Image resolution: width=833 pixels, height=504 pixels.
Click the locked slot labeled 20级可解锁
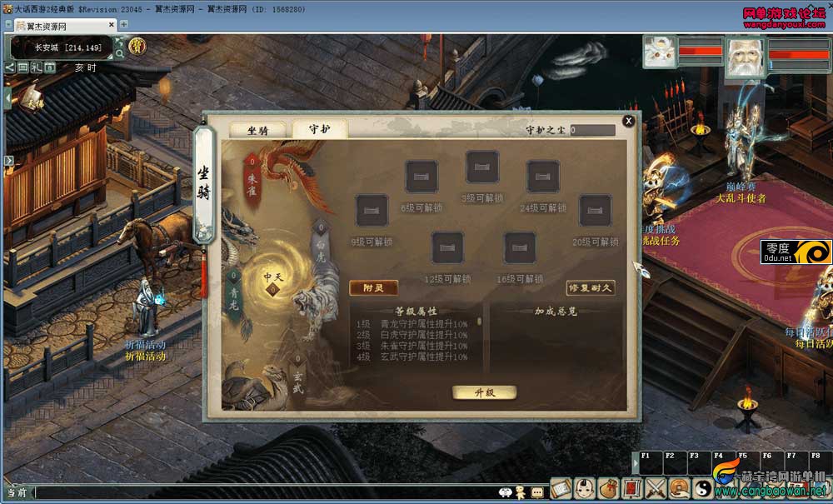pos(595,211)
